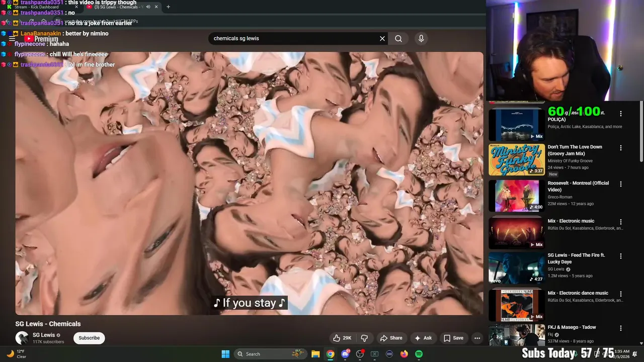Open the Ask AI button
This screenshot has width=644, height=362.
coord(423,338)
